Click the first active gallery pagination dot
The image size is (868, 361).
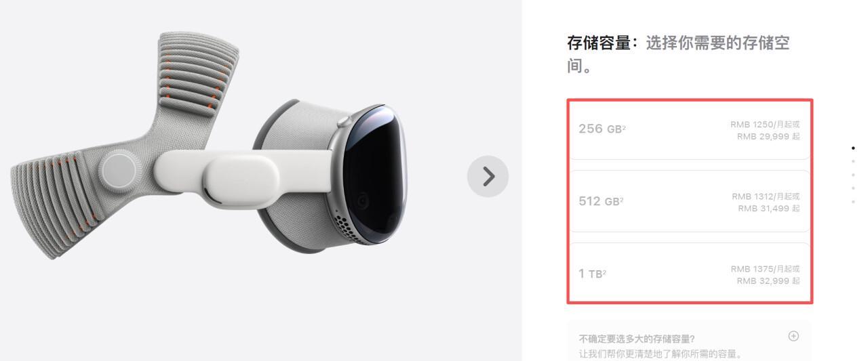[x=853, y=148]
